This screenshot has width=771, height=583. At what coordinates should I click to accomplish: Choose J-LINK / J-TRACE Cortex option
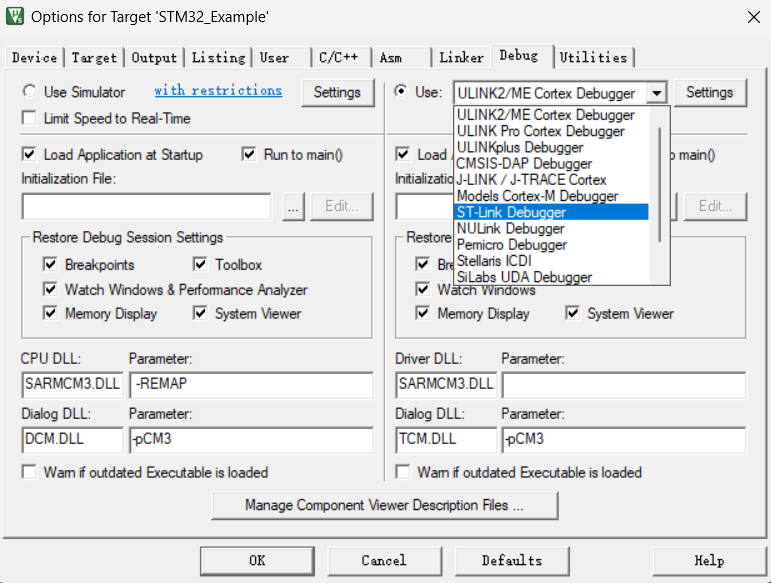[551, 179]
